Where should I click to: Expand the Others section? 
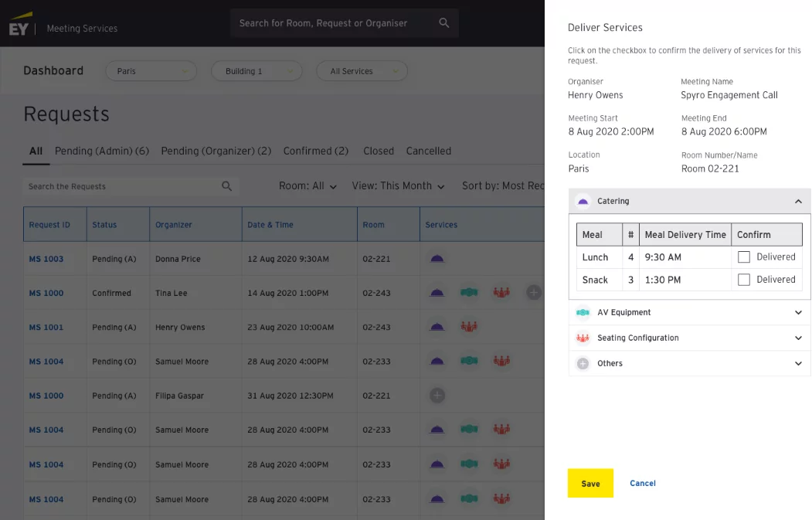pyautogui.click(x=798, y=363)
